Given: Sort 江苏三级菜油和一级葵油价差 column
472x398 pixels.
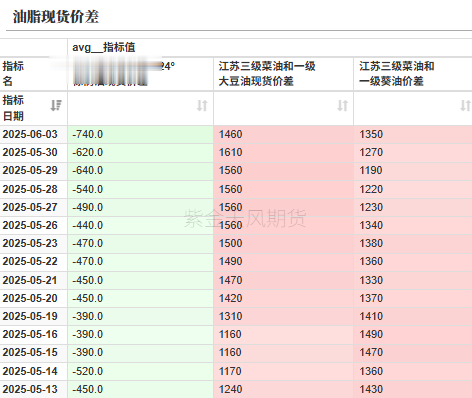Looking at the screenshot, I should point(465,105).
